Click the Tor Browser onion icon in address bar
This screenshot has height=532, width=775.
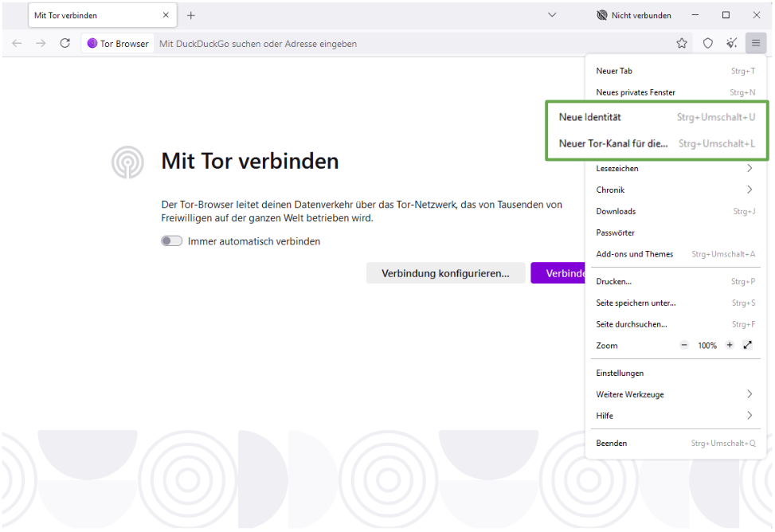tap(92, 43)
